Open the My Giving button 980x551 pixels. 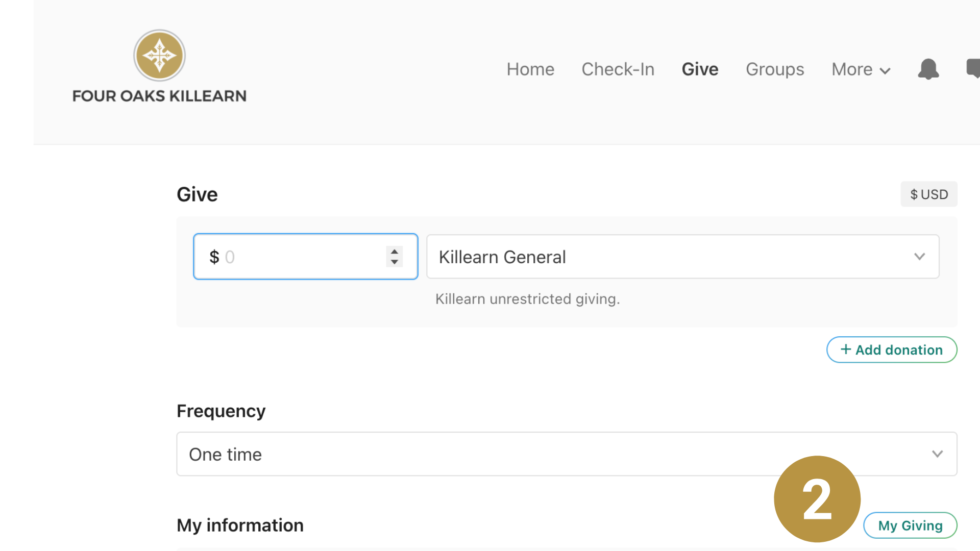tap(910, 525)
